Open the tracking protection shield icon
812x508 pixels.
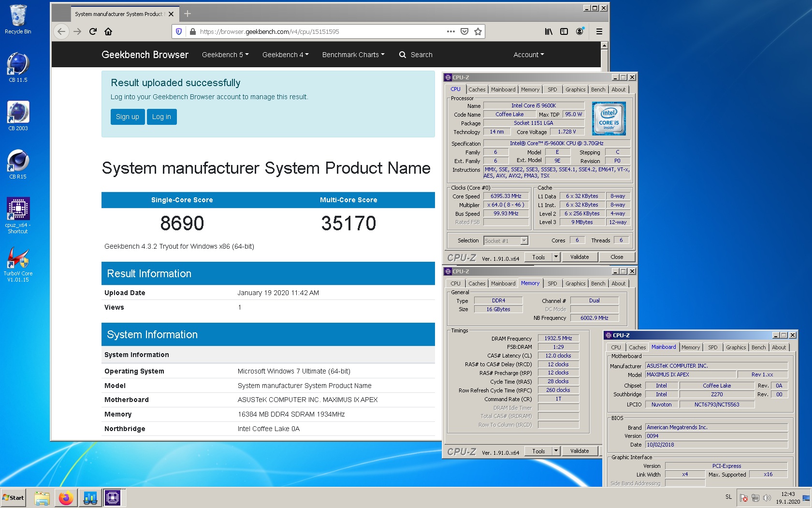pos(179,31)
